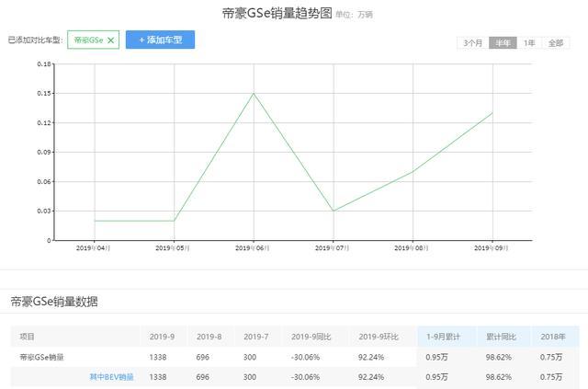The height and width of the screenshot is (389, 588).
Task: Select the 全部 time range tab
Action: pyautogui.click(x=556, y=43)
